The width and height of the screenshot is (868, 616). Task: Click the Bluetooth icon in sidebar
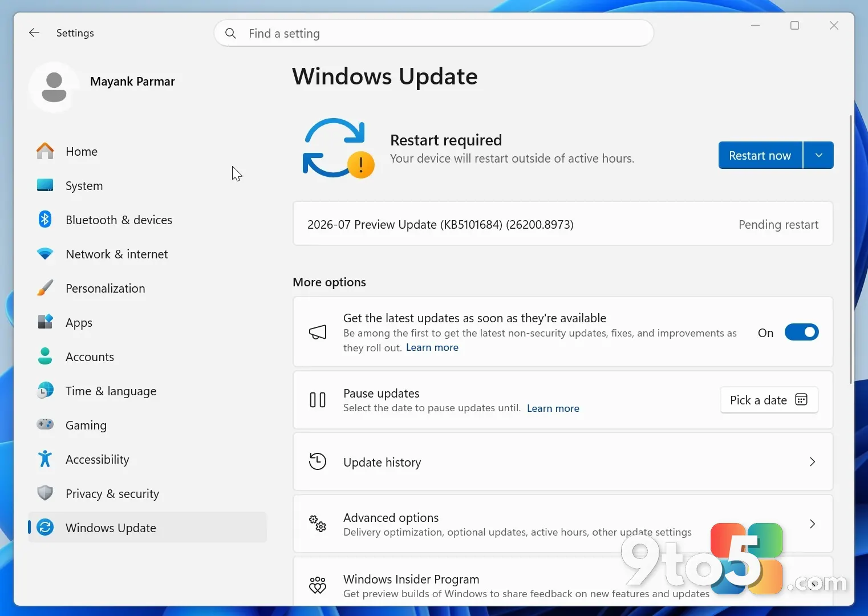click(45, 220)
